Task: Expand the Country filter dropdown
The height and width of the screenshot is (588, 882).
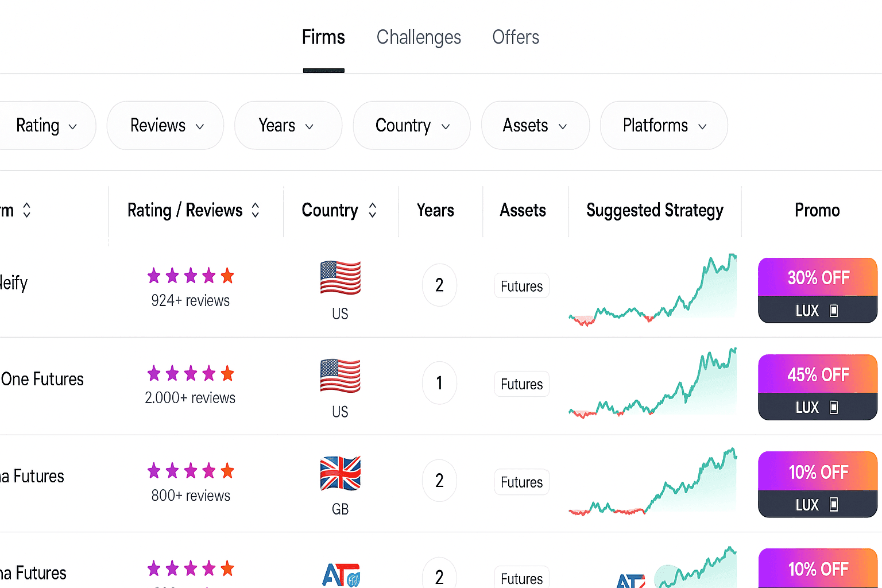Action: tap(412, 126)
